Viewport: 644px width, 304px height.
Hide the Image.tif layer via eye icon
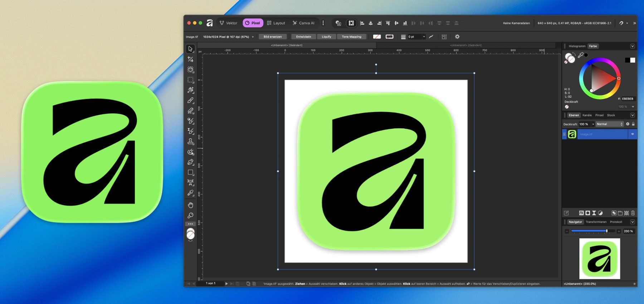coord(632,134)
